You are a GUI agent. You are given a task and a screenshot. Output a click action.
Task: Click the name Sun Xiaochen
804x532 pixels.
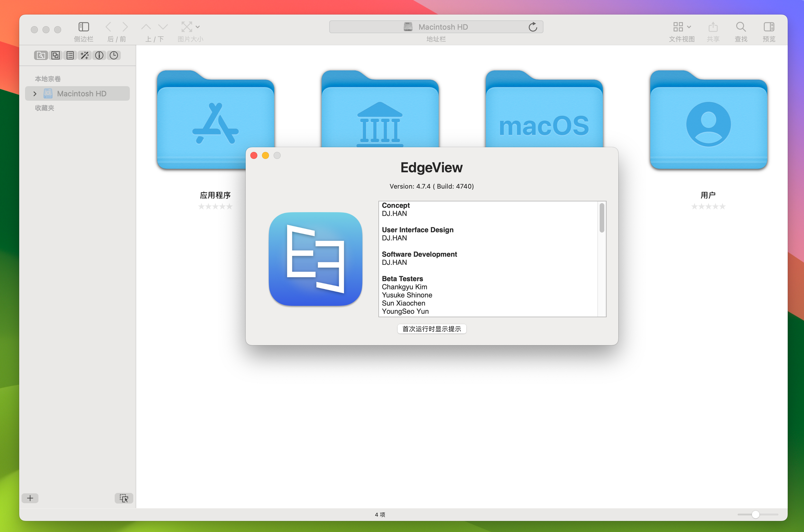[x=403, y=303]
